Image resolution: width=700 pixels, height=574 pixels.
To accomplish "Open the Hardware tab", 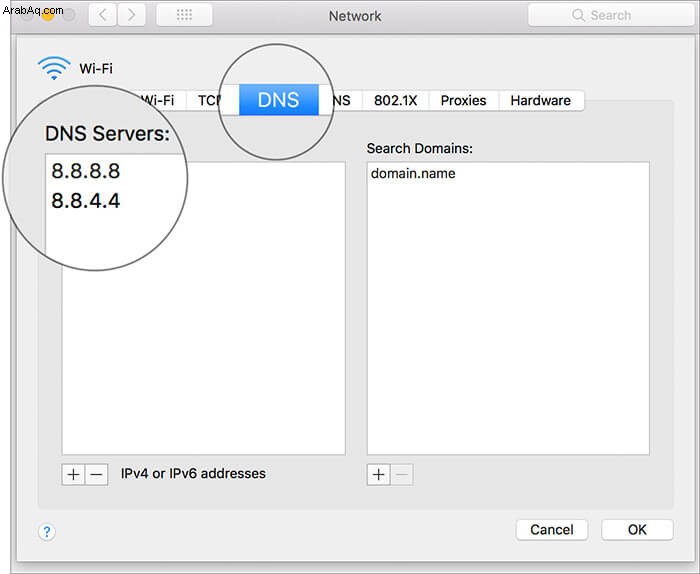I will point(541,100).
